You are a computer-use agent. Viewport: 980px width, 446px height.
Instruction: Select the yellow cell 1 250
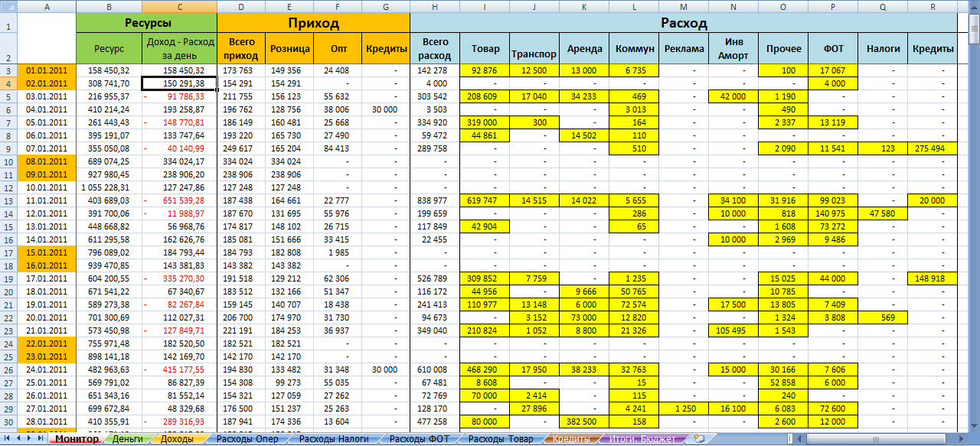coord(684,409)
